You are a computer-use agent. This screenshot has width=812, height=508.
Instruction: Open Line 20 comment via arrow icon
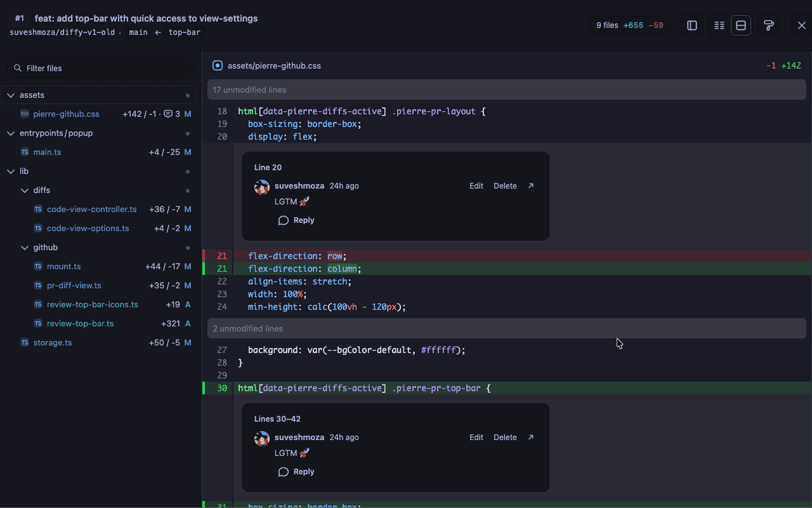click(x=531, y=186)
